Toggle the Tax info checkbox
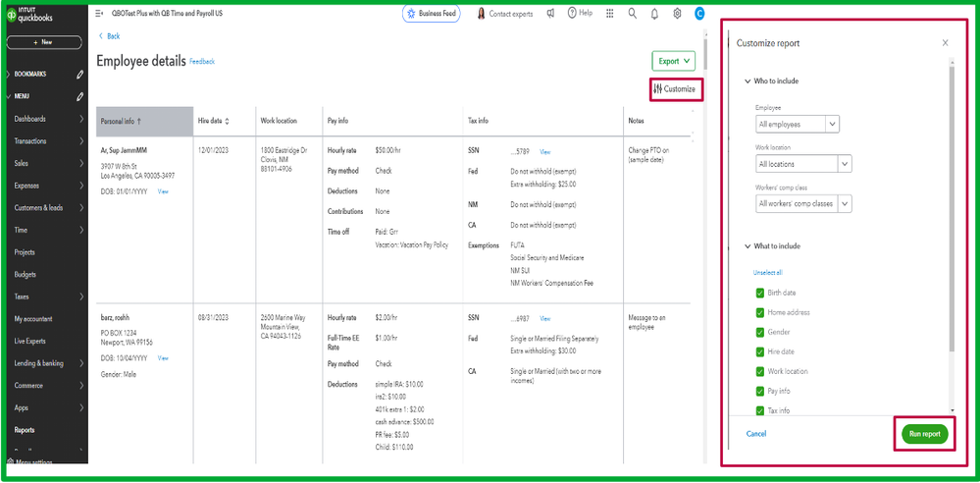This screenshot has height=483, width=980. (x=760, y=410)
